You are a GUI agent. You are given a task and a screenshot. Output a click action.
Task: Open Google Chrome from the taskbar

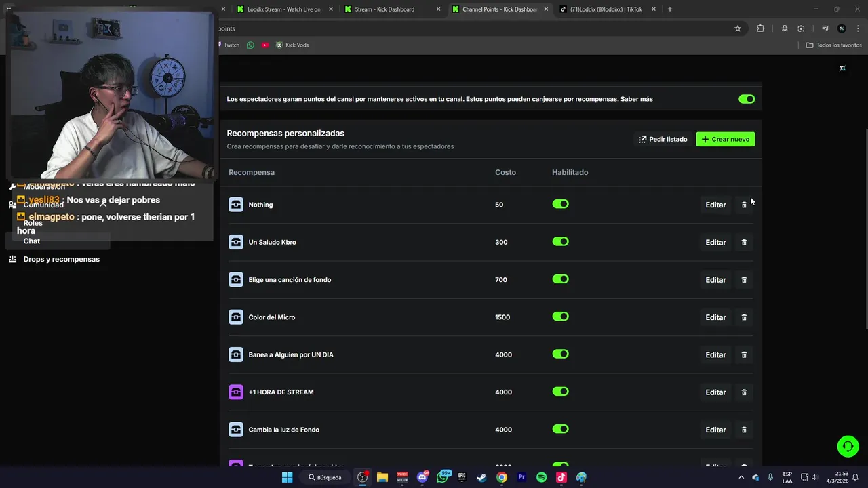(x=501, y=477)
